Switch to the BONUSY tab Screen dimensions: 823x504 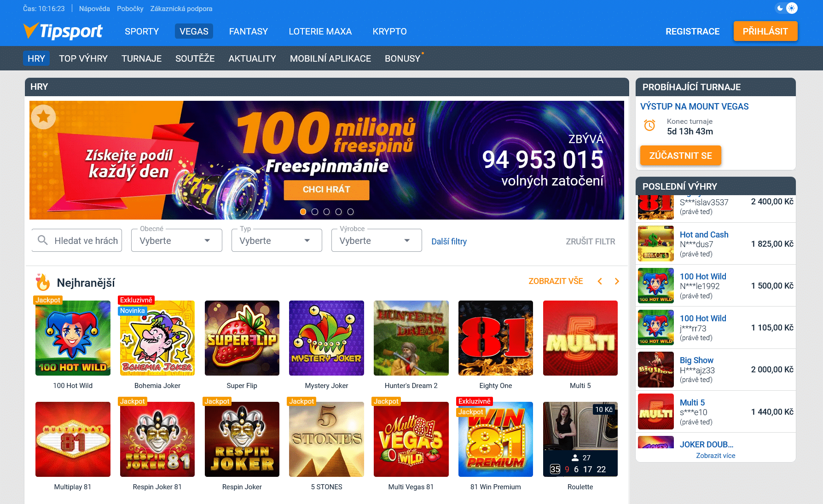click(x=403, y=58)
